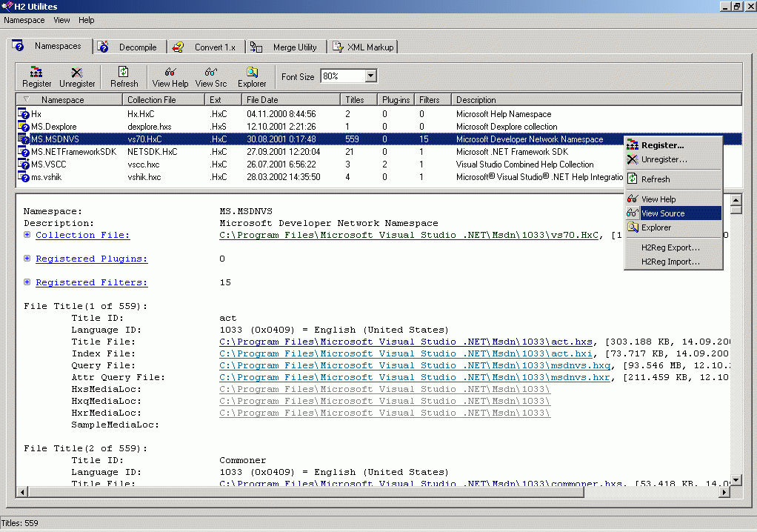757x532 pixels.
Task: Select the dexplore.hxs collection file cell
Action: tap(149, 127)
